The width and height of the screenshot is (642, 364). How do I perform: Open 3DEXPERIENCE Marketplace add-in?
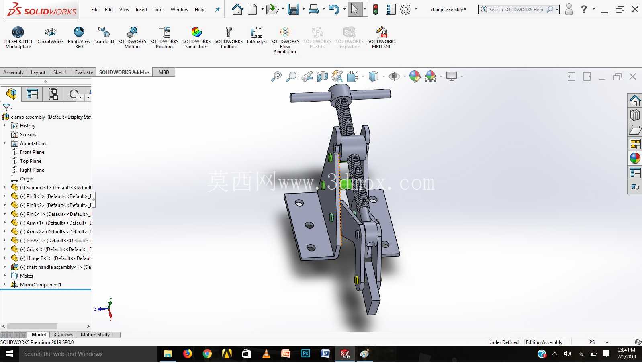click(18, 38)
